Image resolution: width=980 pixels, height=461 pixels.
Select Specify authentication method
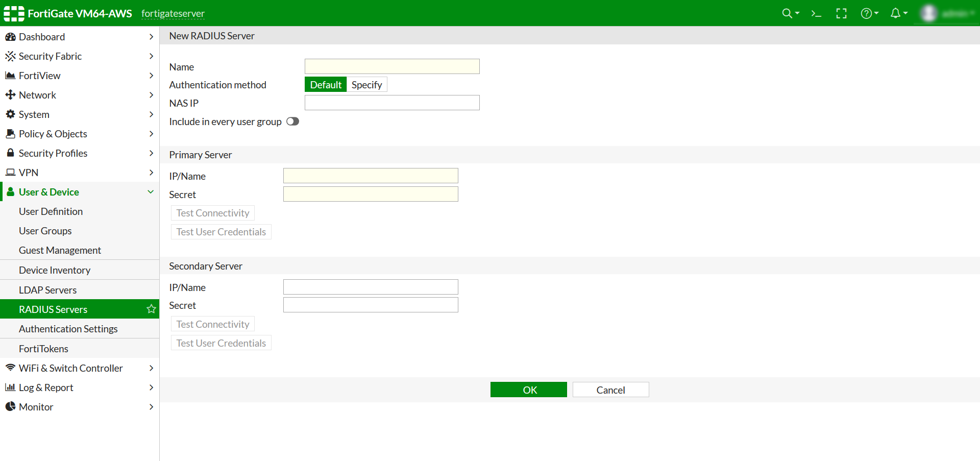point(366,84)
